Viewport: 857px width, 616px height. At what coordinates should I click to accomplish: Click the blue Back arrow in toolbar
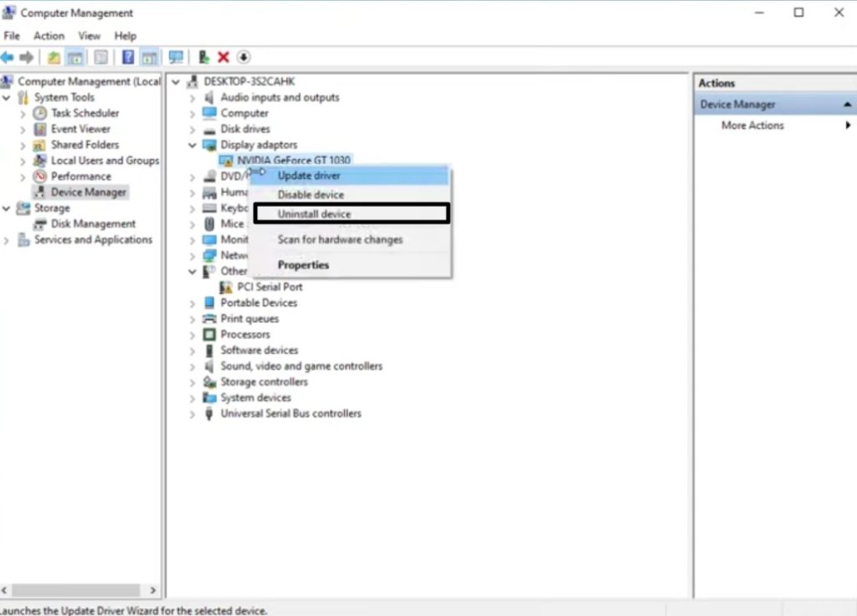[x=8, y=57]
